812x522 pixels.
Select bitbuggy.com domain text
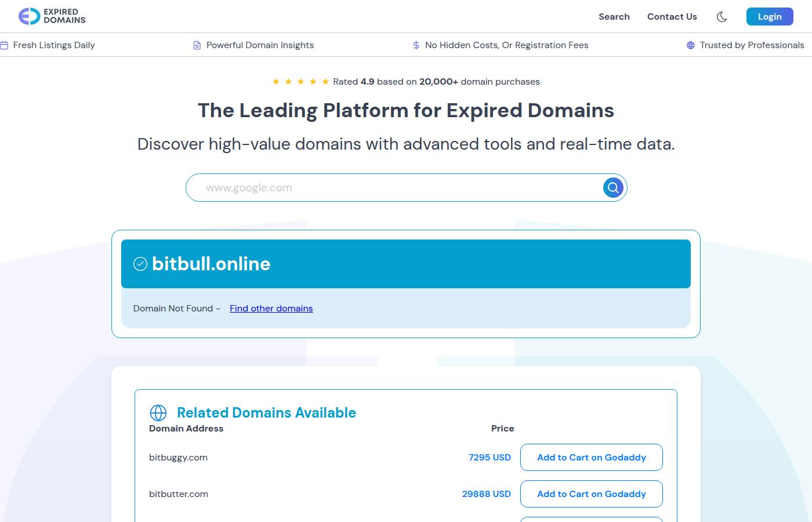[x=178, y=458]
